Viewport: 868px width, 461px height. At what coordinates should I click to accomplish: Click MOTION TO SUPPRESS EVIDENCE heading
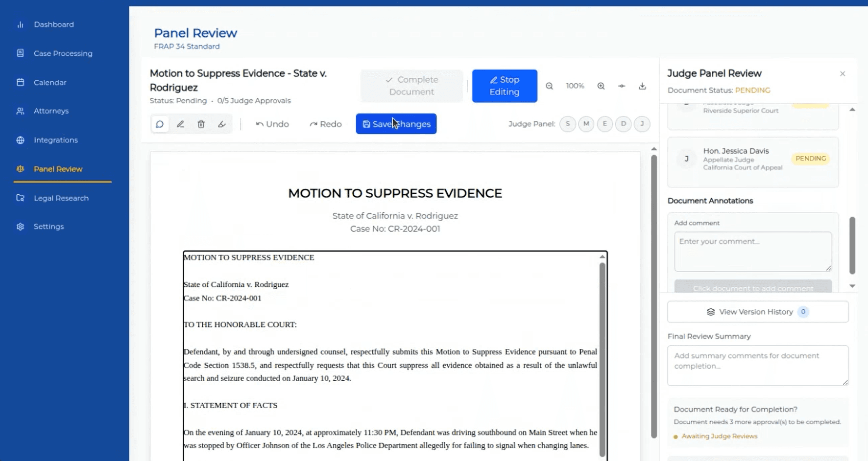395,193
